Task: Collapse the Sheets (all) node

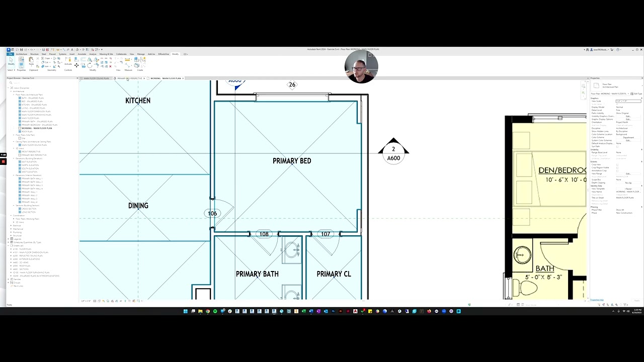Action: 9,246
